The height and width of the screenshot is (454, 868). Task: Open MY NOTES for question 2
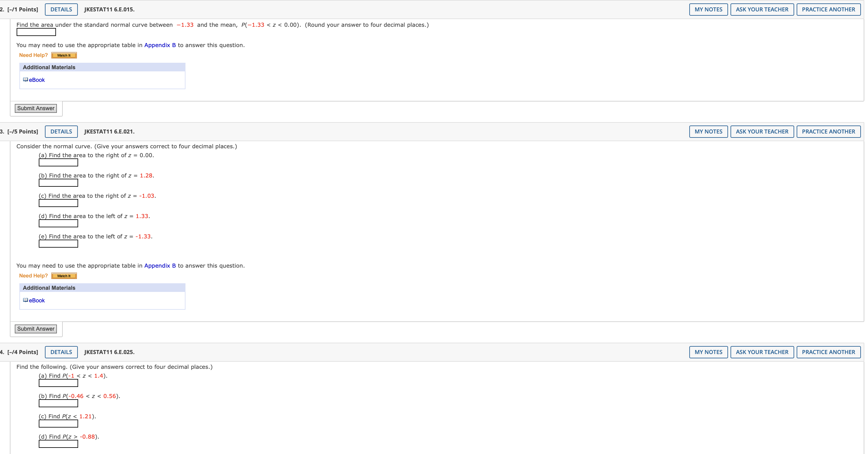pyautogui.click(x=708, y=10)
